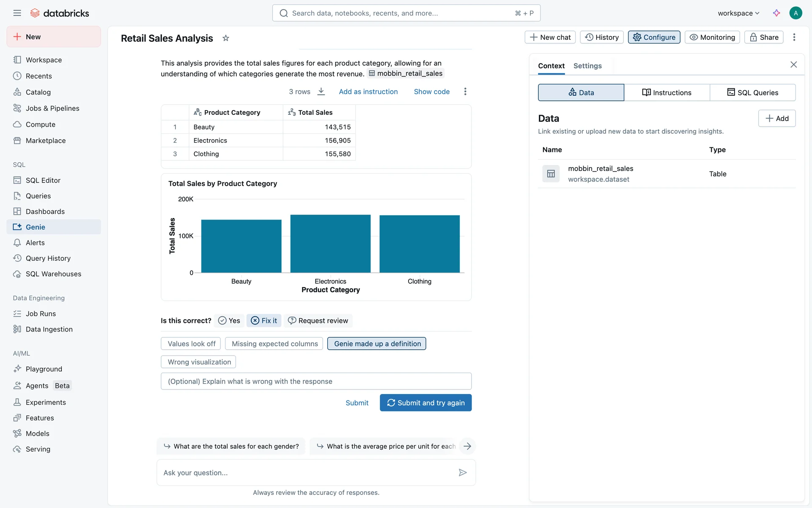This screenshot has height=508, width=812.
Task: Star the Retail Sales Analysis space
Action: 226,38
